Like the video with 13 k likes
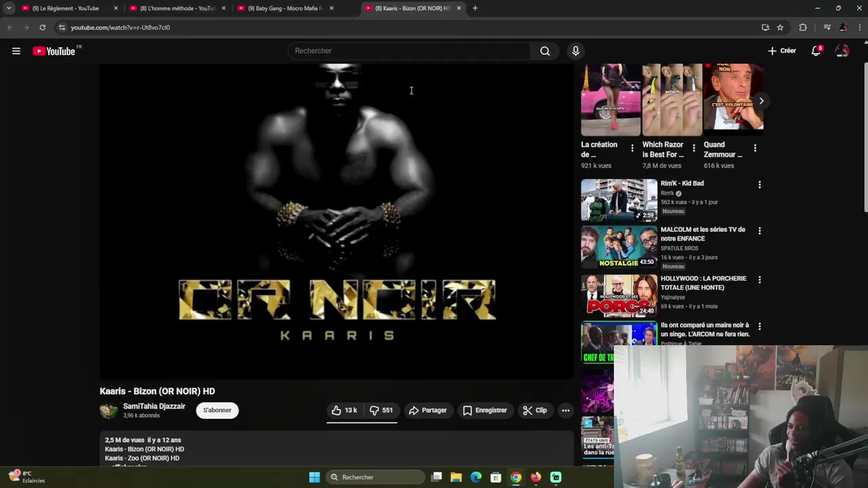The width and height of the screenshot is (868, 488). 344,410
